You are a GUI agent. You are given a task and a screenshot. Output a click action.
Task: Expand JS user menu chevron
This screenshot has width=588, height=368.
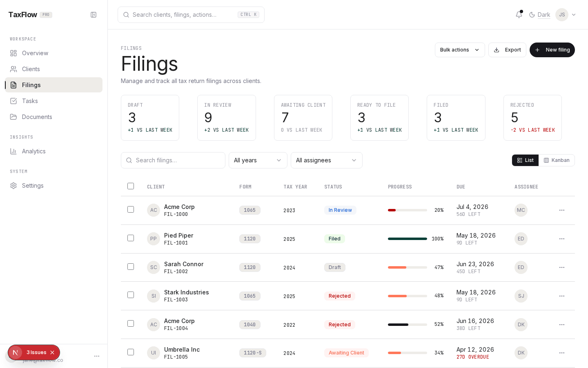pyautogui.click(x=574, y=15)
